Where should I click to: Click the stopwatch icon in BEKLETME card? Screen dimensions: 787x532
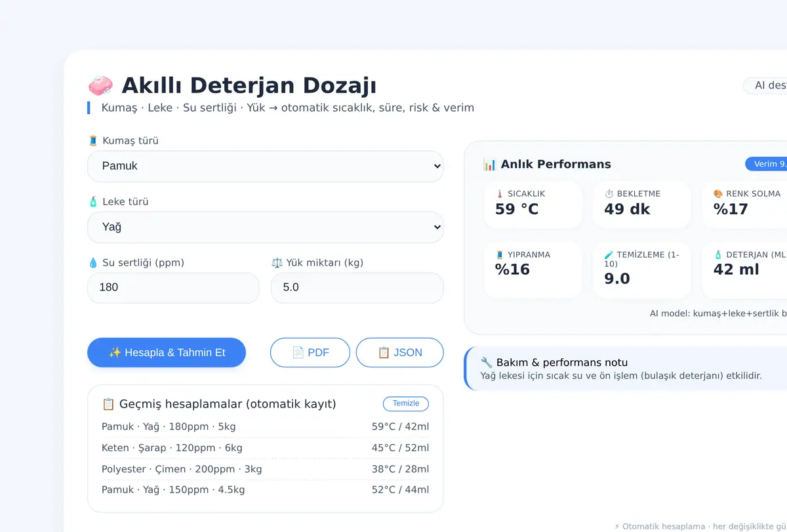click(609, 194)
